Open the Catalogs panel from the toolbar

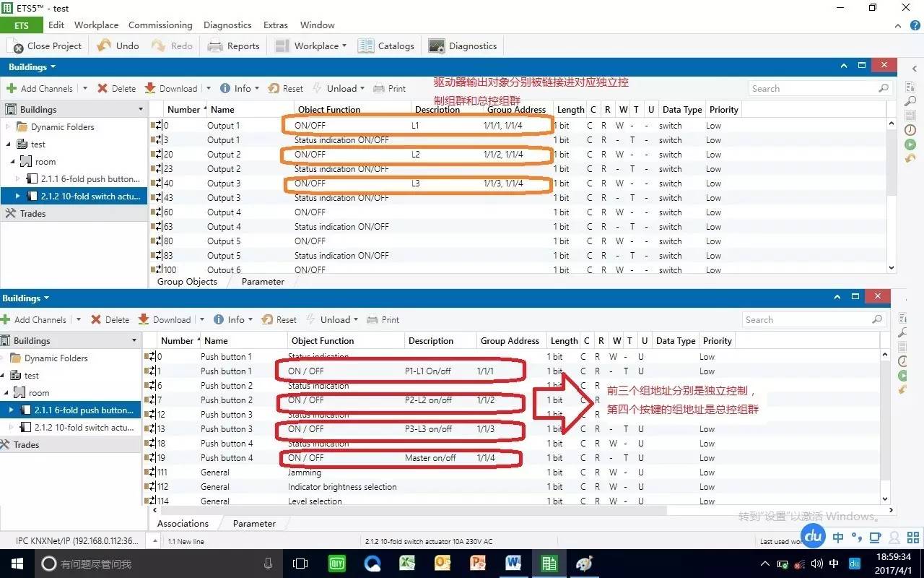coord(386,46)
